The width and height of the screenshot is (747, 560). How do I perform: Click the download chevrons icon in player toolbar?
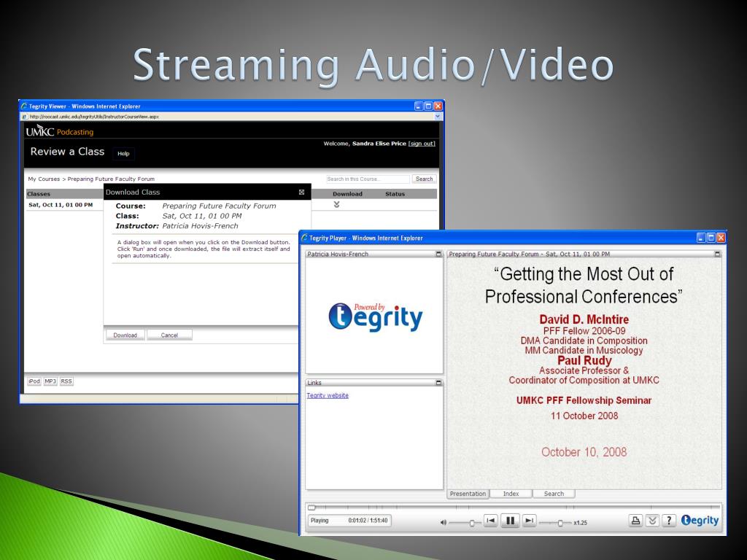[x=652, y=521]
